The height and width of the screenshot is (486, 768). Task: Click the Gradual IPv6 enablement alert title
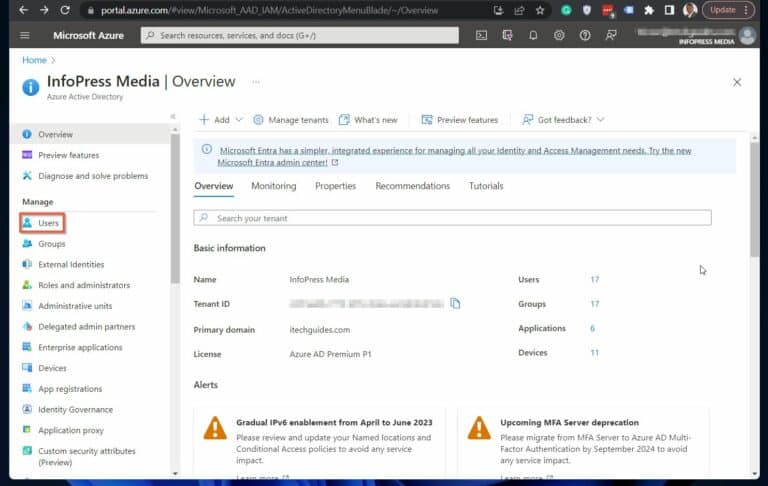(334, 422)
